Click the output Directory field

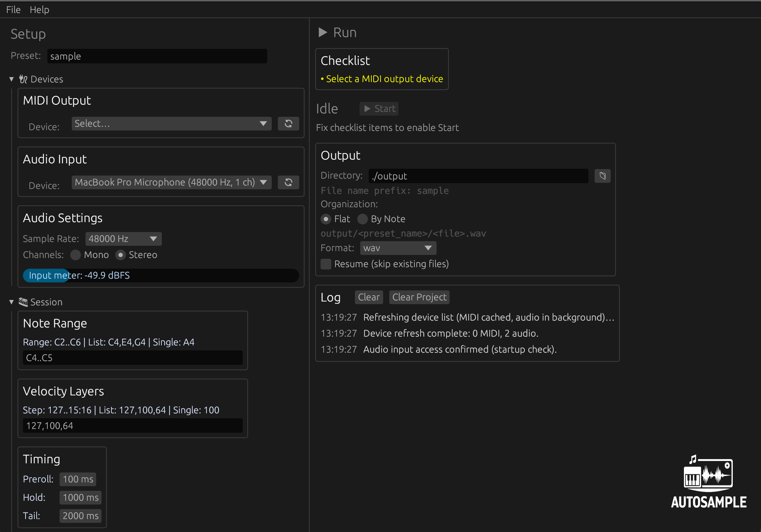[479, 176]
